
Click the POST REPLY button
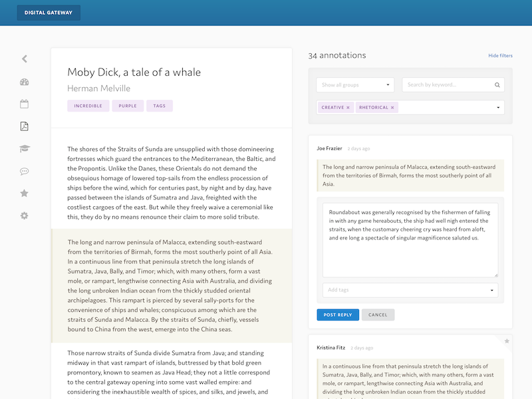pyautogui.click(x=339, y=315)
